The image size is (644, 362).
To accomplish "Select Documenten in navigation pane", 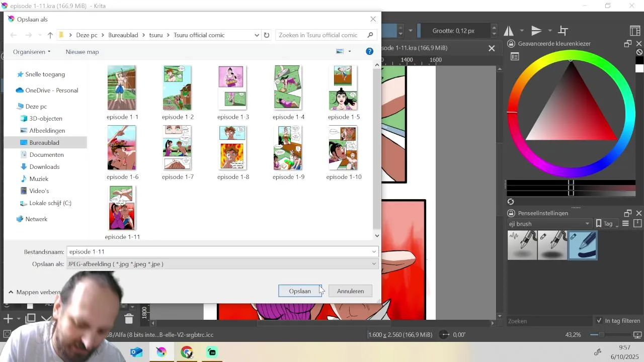I will coord(46,155).
